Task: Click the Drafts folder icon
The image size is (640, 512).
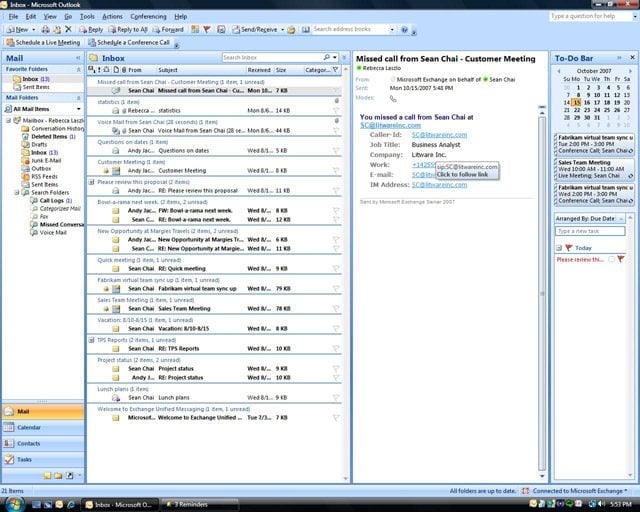Action: (25, 145)
